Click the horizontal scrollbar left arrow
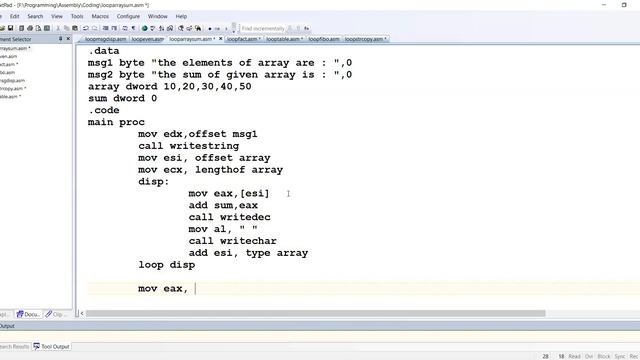Viewport: 640px width, 360px height. pyautogui.click(x=82, y=313)
